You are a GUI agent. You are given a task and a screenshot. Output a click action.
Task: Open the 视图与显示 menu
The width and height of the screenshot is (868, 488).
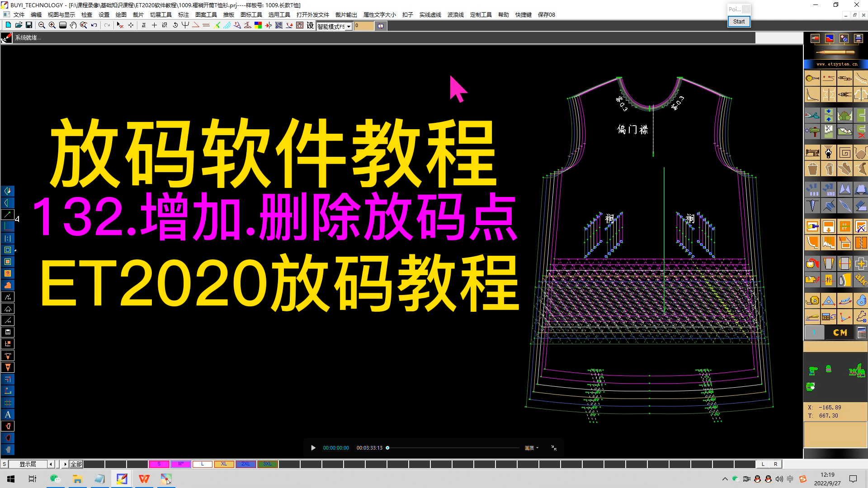(x=61, y=15)
